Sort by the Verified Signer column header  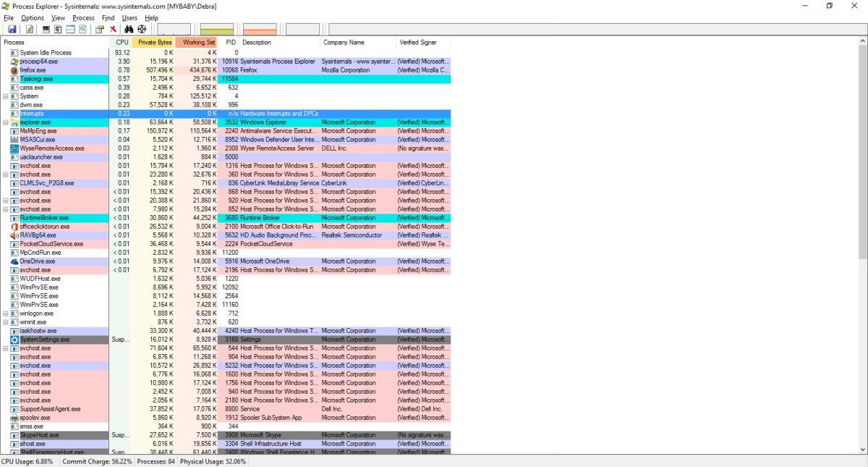click(x=423, y=43)
